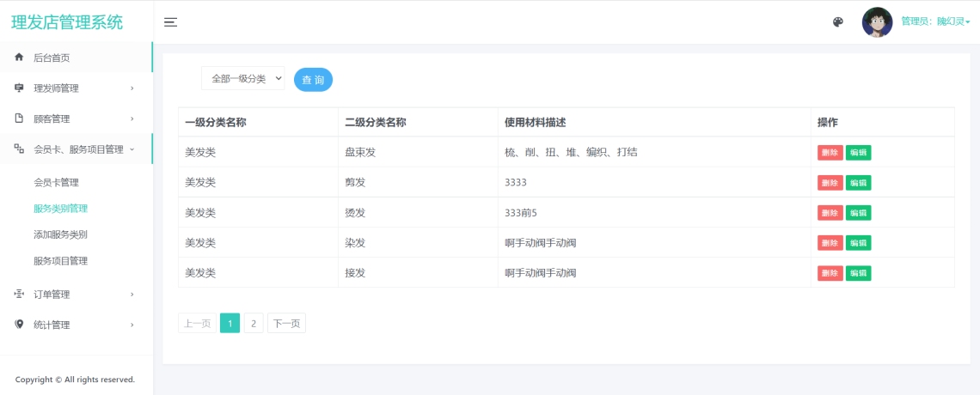
Task: Click the 上一页 pagination button
Action: tap(197, 323)
